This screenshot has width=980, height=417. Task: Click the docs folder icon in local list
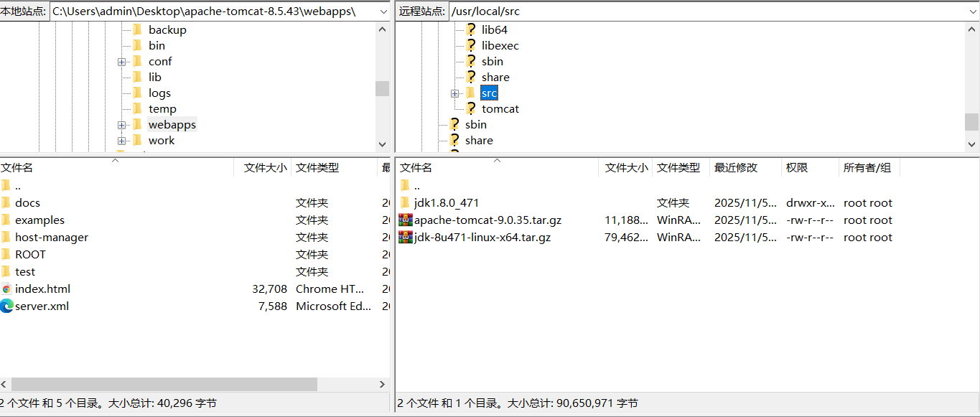(6, 202)
